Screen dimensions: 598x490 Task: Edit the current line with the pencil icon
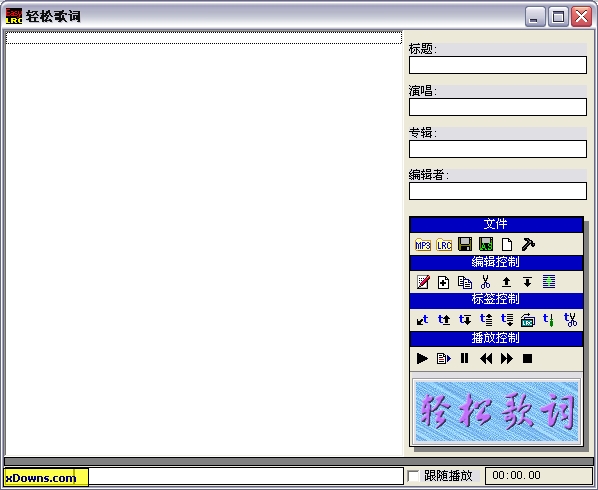pos(423,282)
